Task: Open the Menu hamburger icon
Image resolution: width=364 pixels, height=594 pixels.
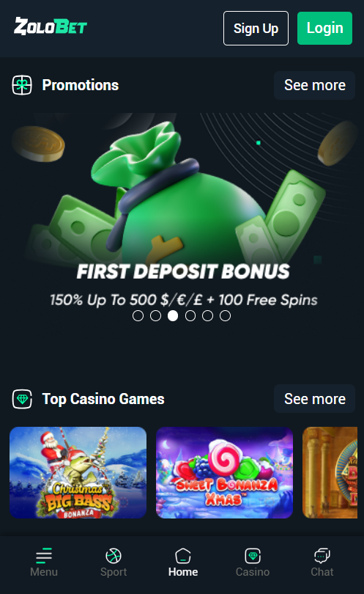Action: tap(44, 555)
